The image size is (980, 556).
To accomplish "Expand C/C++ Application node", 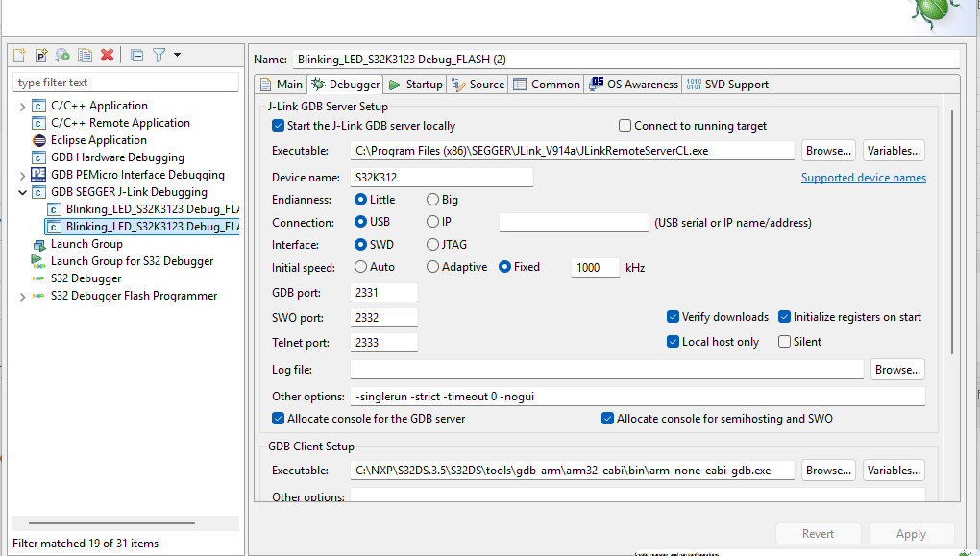I will coord(22,107).
